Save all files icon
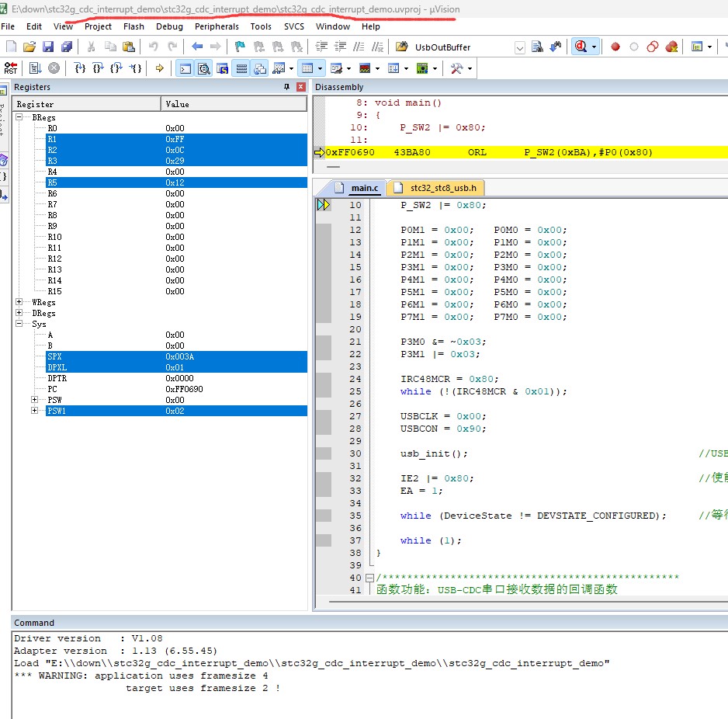The image size is (728, 719). [67, 47]
